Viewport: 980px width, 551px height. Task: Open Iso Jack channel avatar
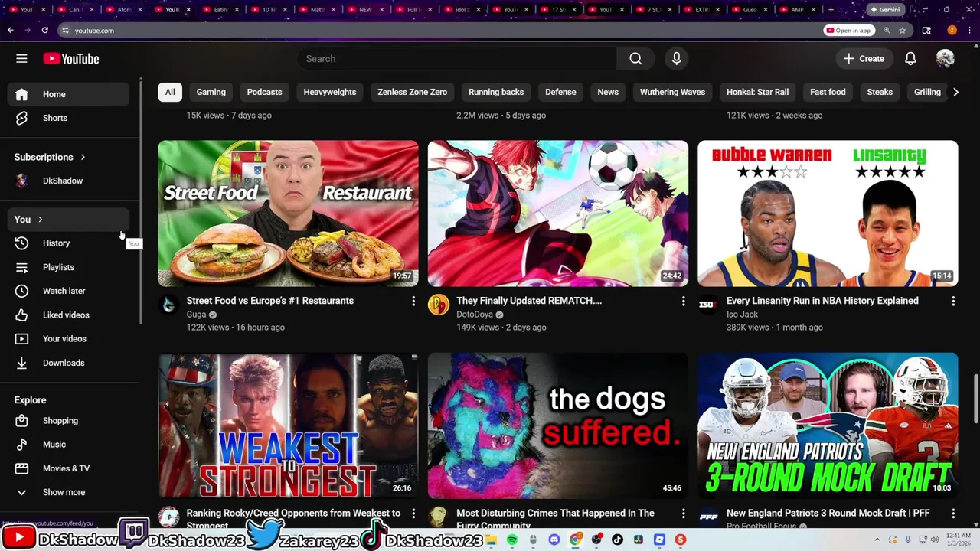click(x=708, y=305)
